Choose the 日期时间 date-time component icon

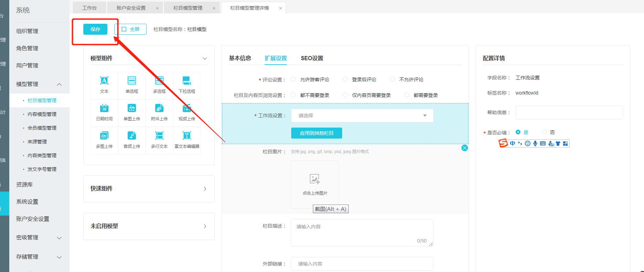coord(104,109)
